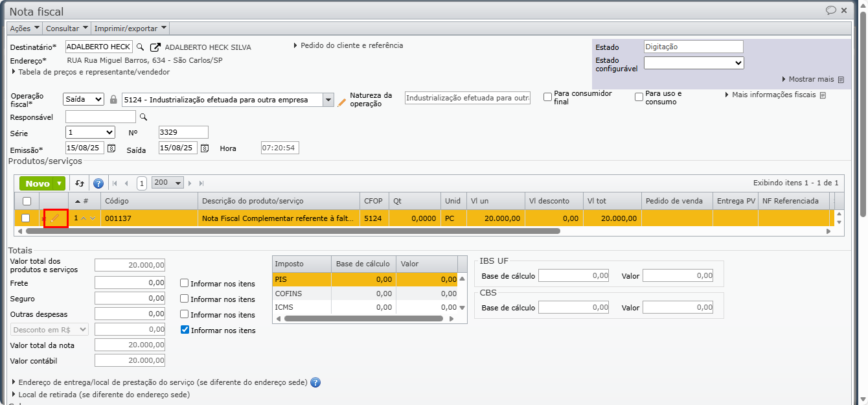Open the Série dropdown
Screen dimensions: 868x405
point(90,132)
